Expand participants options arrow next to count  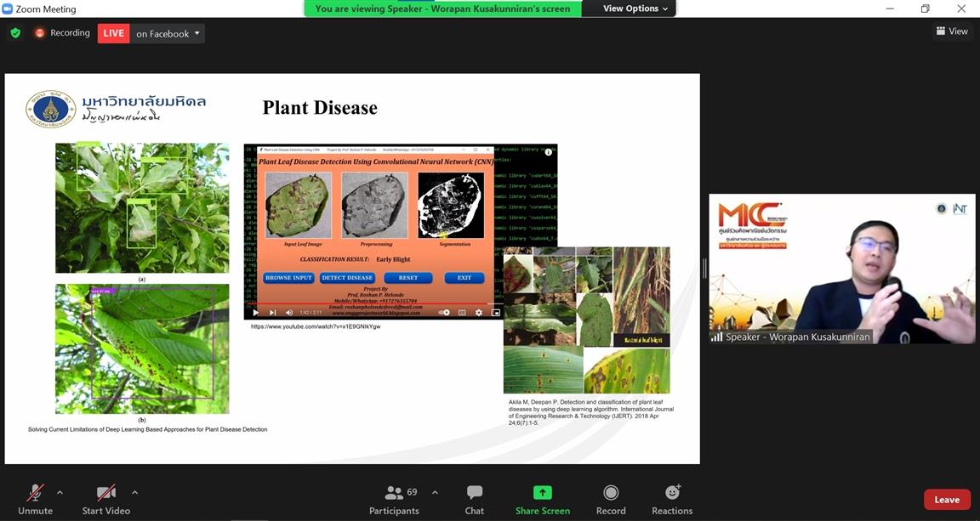[x=435, y=492]
